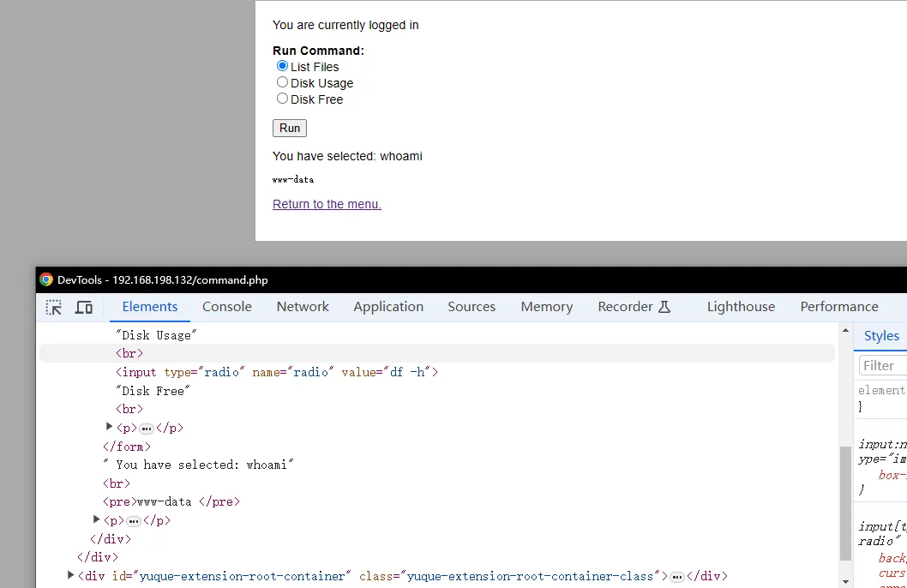Click the ellipsis badge on the <p> above </form>

coord(147,428)
